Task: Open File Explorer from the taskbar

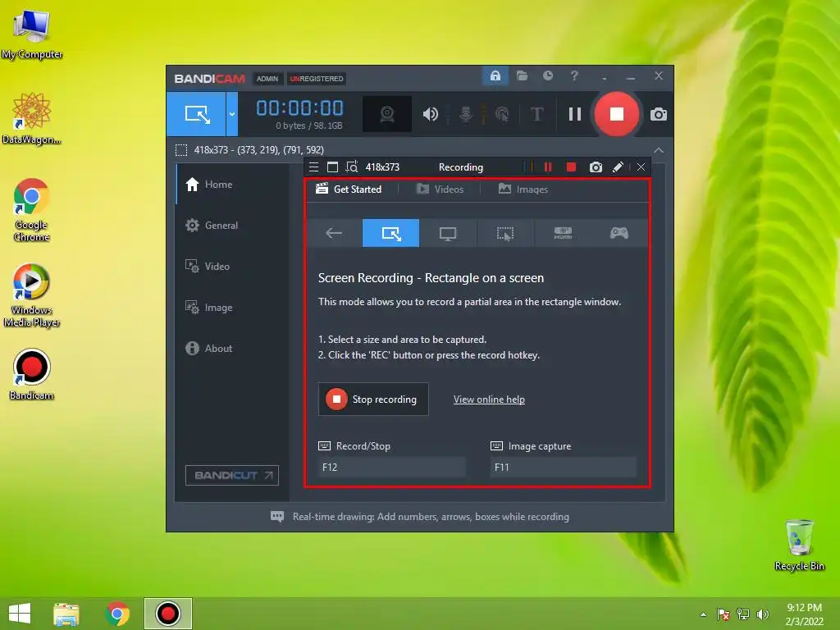Action: pos(66,614)
